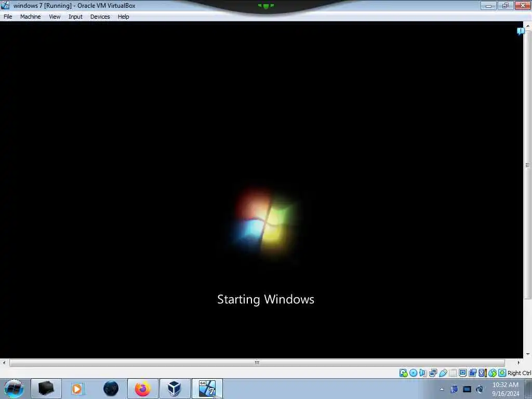Open Firefox from the taskbar
Image resolution: width=532 pixels, height=399 pixels.
point(143,389)
